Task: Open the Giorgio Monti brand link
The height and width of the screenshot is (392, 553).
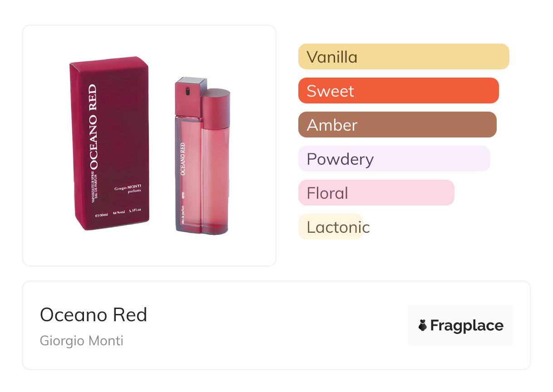Action: [82, 341]
